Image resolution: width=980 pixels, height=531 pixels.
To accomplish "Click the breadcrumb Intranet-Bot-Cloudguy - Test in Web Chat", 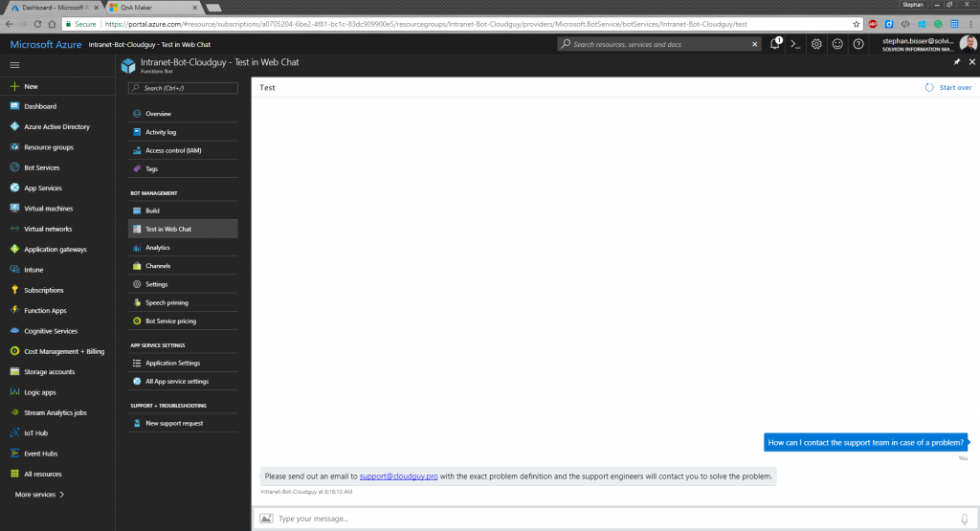I will tap(149, 45).
